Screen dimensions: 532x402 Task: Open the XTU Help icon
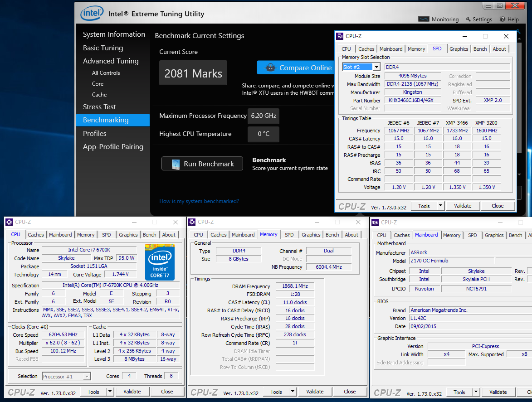click(x=503, y=19)
